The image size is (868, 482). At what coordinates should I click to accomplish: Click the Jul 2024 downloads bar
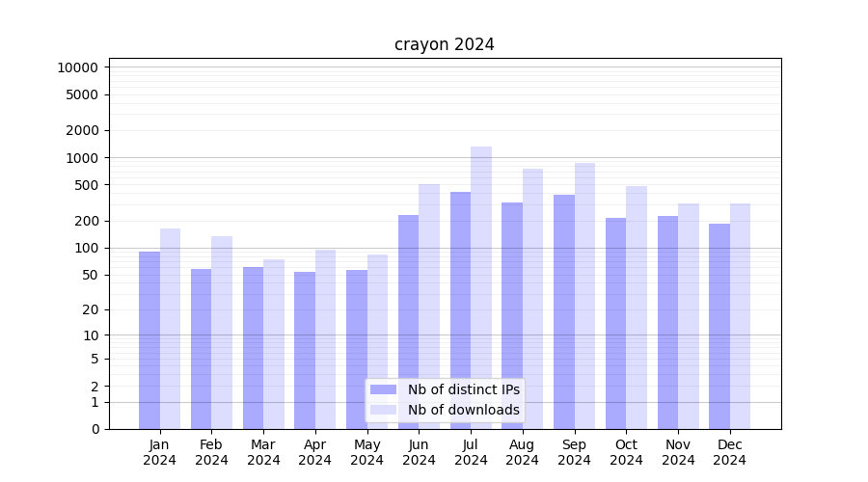(481, 287)
